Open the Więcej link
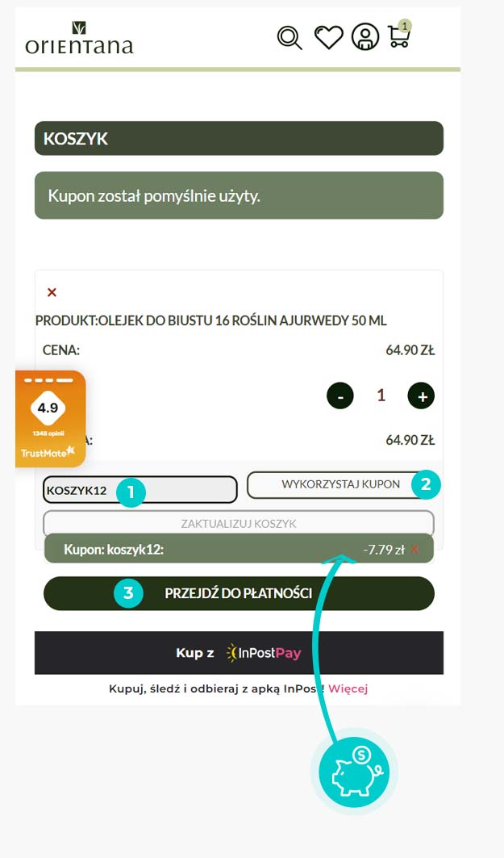The height and width of the screenshot is (858, 504). [x=348, y=688]
